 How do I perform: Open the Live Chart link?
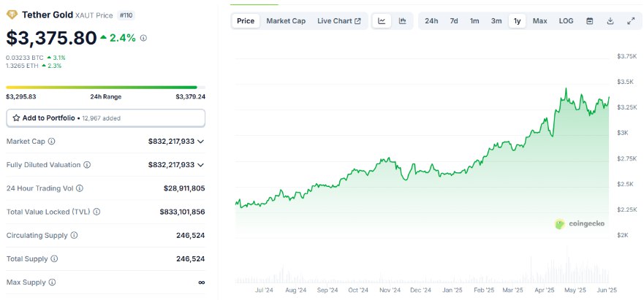point(338,21)
